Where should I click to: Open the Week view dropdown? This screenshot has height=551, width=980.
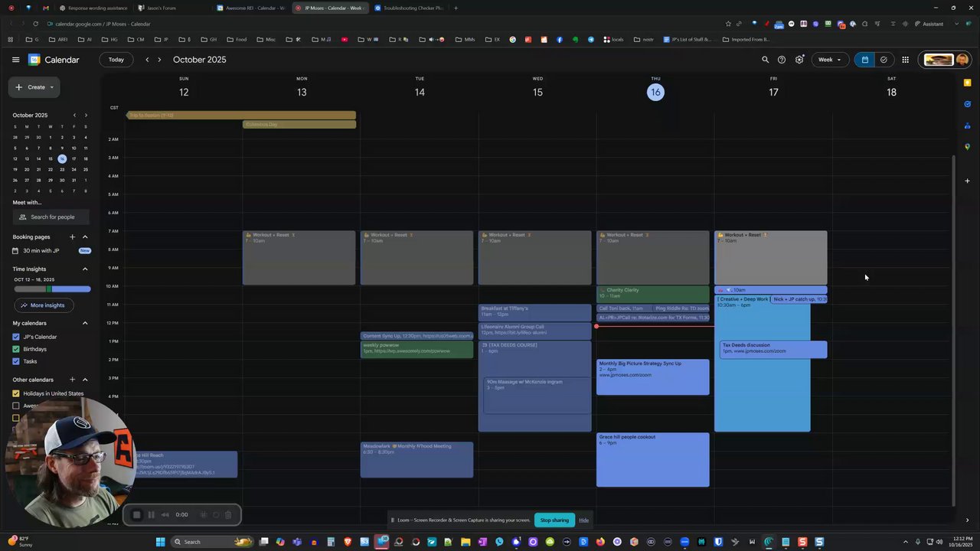[829, 60]
